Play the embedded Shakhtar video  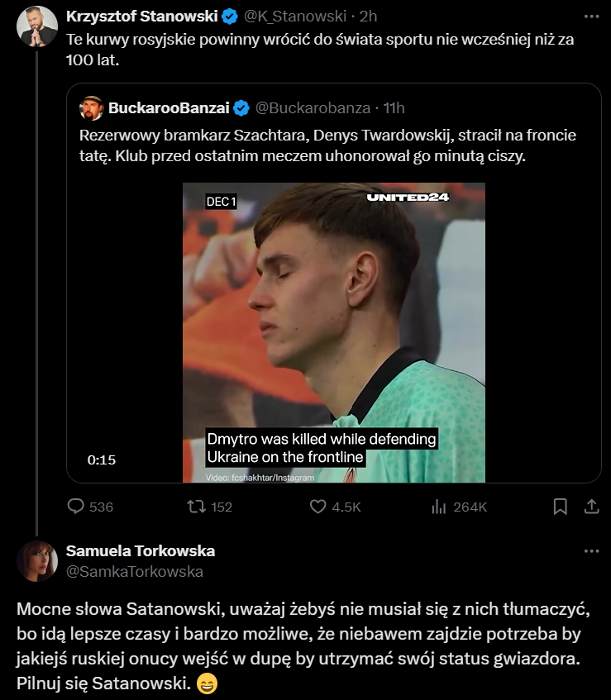[333, 332]
